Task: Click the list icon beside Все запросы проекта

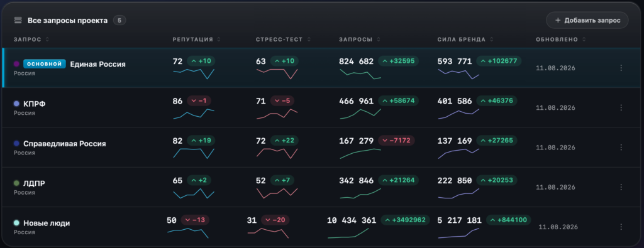Action: pos(18,20)
